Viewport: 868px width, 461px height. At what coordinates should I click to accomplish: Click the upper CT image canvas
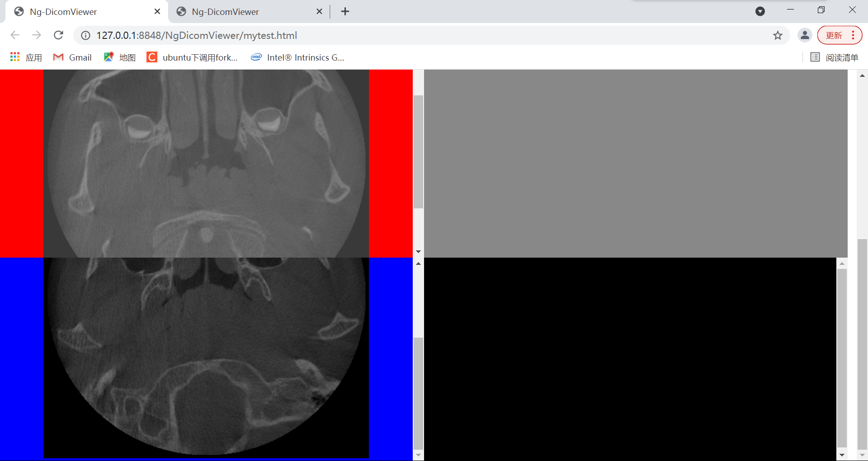pyautogui.click(x=206, y=163)
